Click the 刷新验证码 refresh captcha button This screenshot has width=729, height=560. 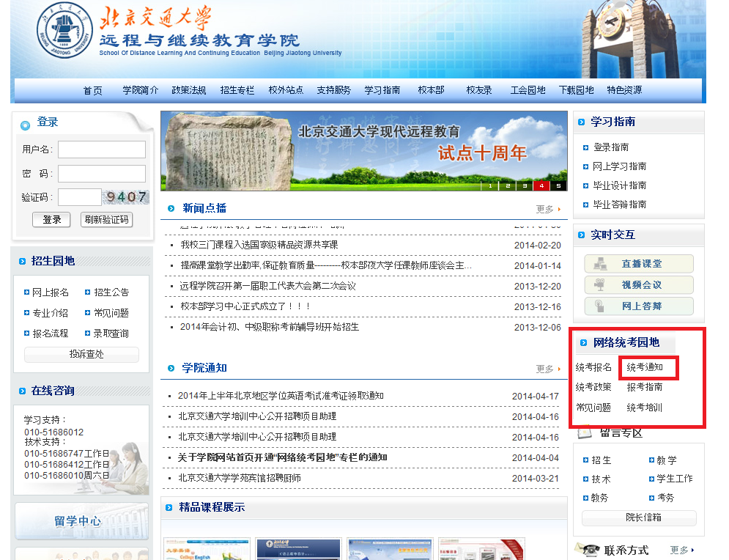(x=106, y=220)
